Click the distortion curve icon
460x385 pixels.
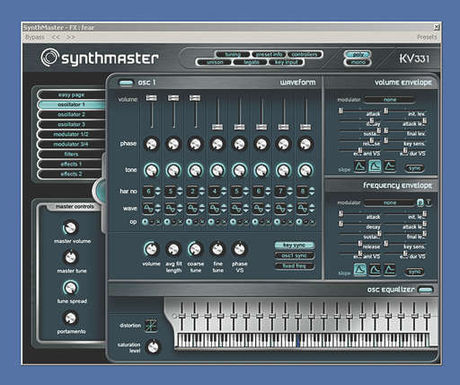point(151,326)
